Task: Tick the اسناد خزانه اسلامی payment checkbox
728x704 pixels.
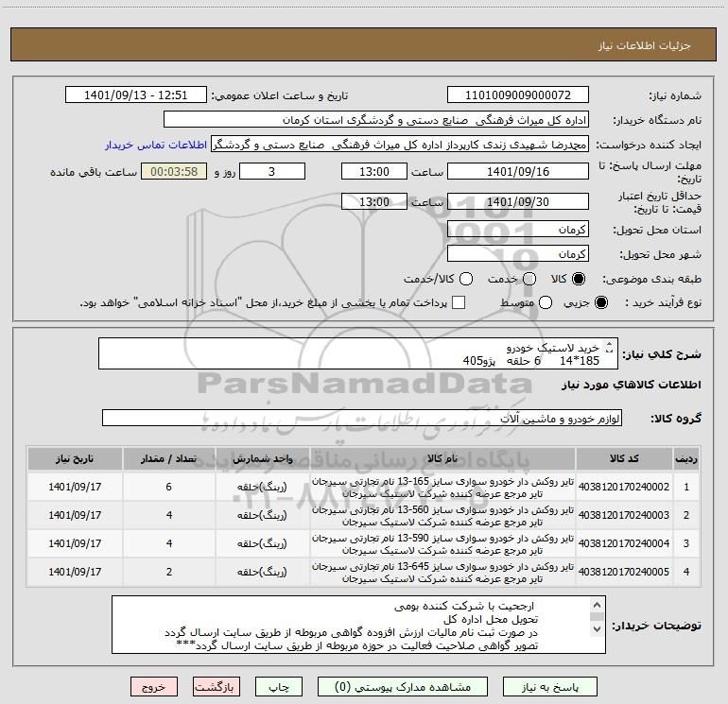Action: pyautogui.click(x=459, y=302)
